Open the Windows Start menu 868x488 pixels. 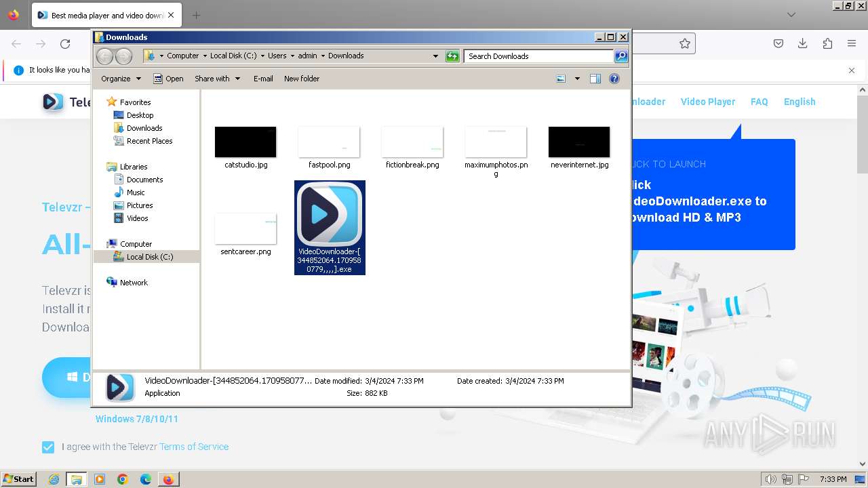point(18,479)
